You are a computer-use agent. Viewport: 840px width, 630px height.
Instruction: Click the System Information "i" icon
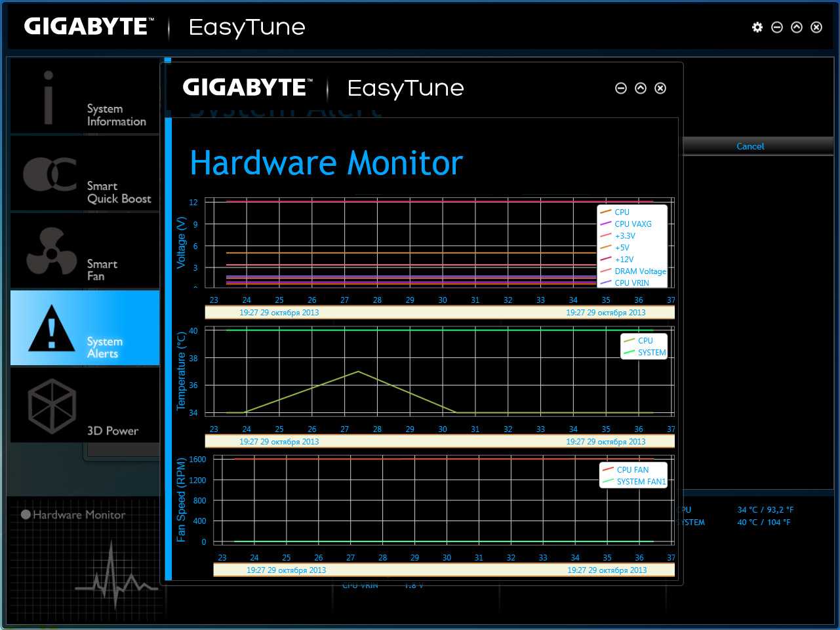click(49, 98)
